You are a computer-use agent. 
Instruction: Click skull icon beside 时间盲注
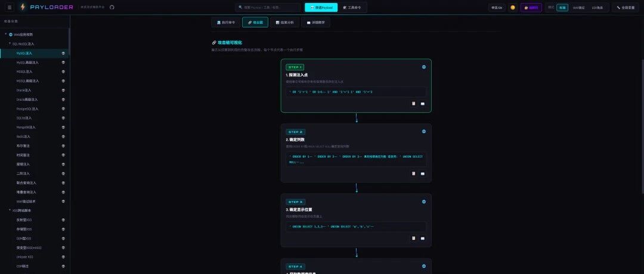click(63, 155)
